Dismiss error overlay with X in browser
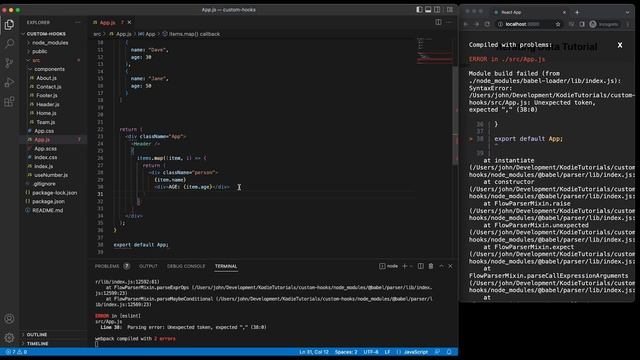 coord(620,45)
